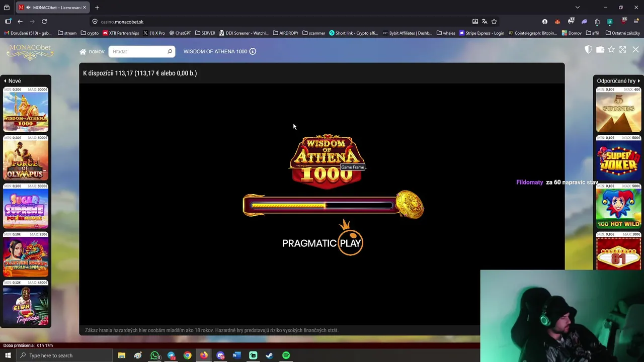Screen dimensions: 644x362
Task: Toggle fullscreen for the game frame
Action: click(x=623, y=49)
